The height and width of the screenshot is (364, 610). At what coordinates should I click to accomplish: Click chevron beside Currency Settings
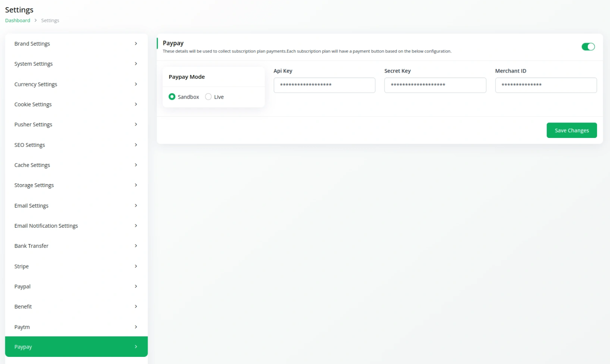[136, 84]
